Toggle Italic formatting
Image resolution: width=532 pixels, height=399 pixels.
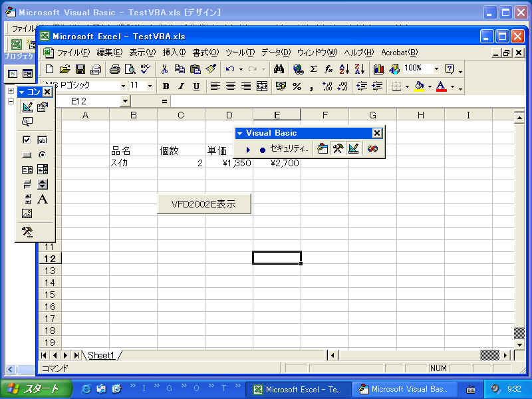181,86
